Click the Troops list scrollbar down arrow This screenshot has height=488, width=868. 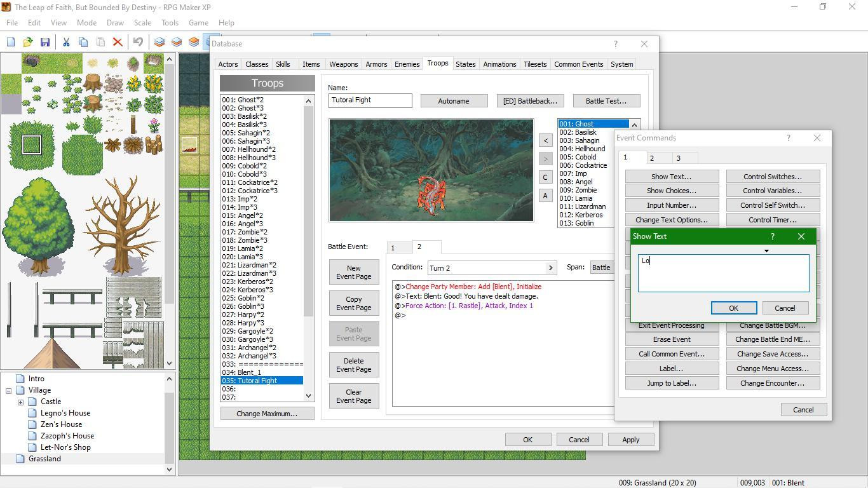point(309,396)
